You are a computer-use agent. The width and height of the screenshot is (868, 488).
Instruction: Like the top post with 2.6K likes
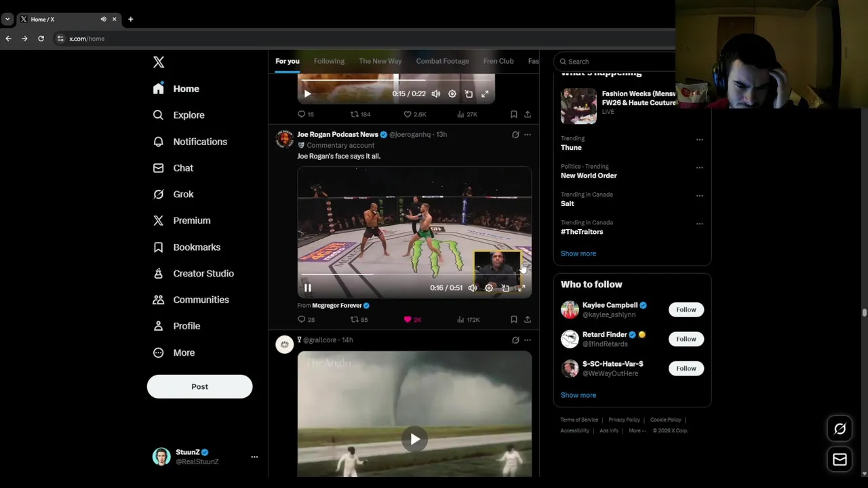[x=414, y=115]
